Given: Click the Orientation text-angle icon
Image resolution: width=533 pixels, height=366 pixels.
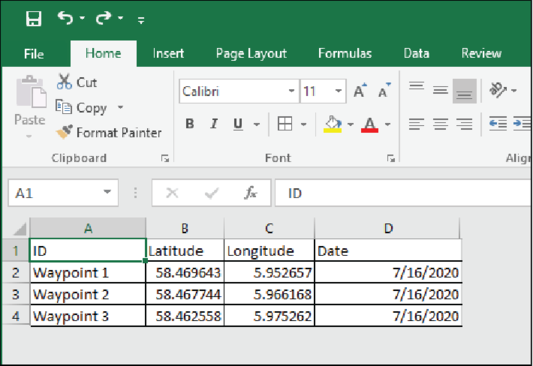Looking at the screenshot, I should 498,90.
